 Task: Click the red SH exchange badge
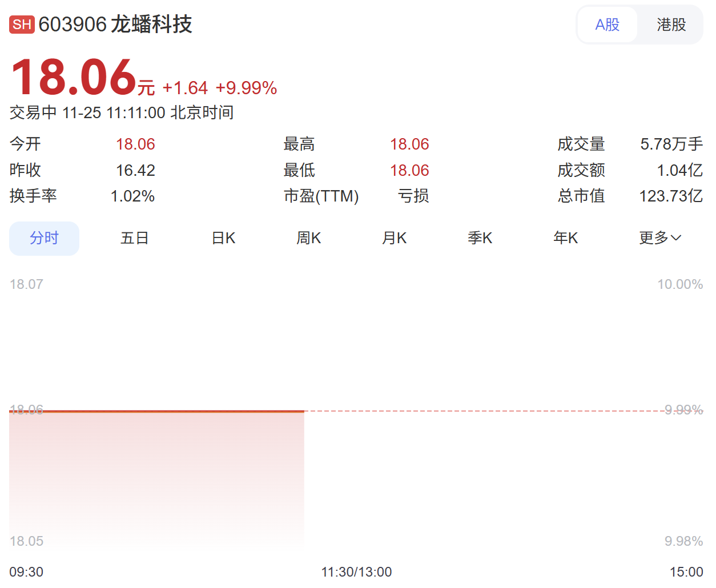[22, 25]
